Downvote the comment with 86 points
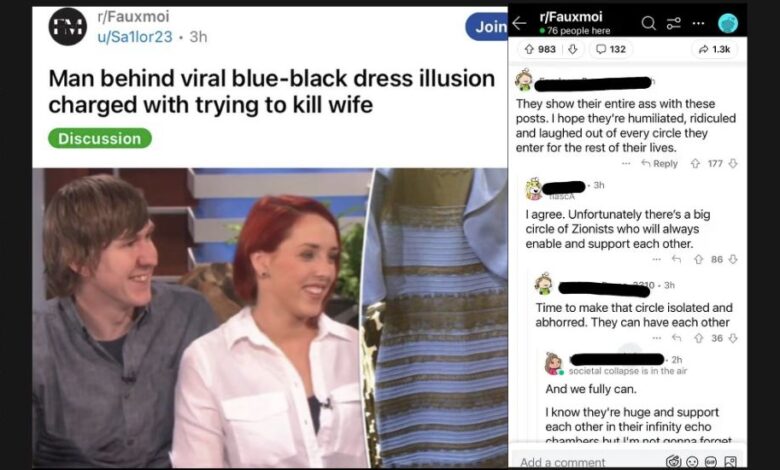Image resolution: width=780 pixels, height=470 pixels. click(x=733, y=260)
